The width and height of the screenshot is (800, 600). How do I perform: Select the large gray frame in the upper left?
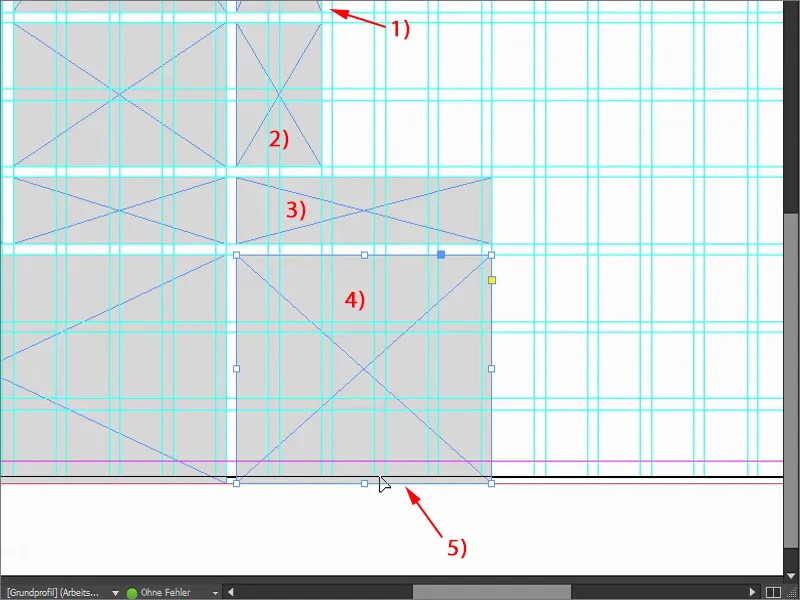coord(119,94)
